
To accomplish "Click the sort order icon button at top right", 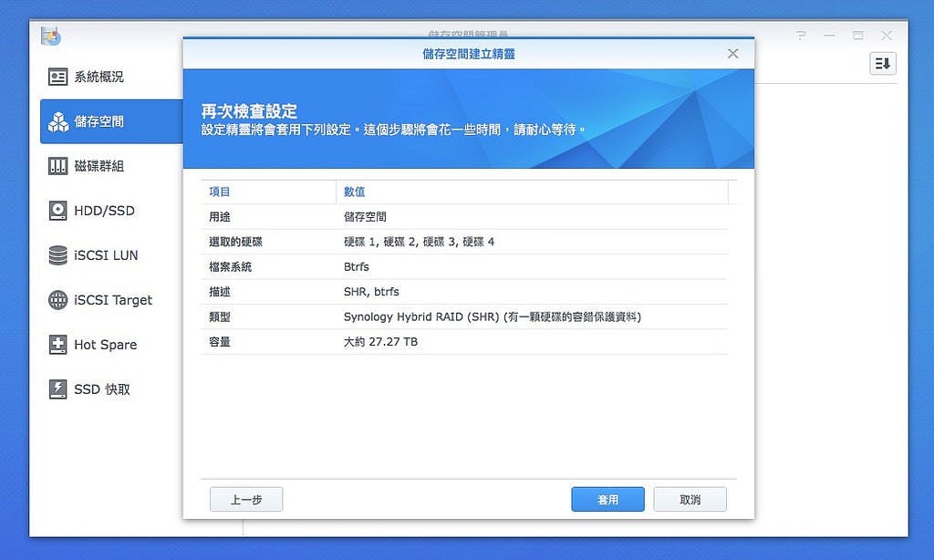I will pos(882,63).
